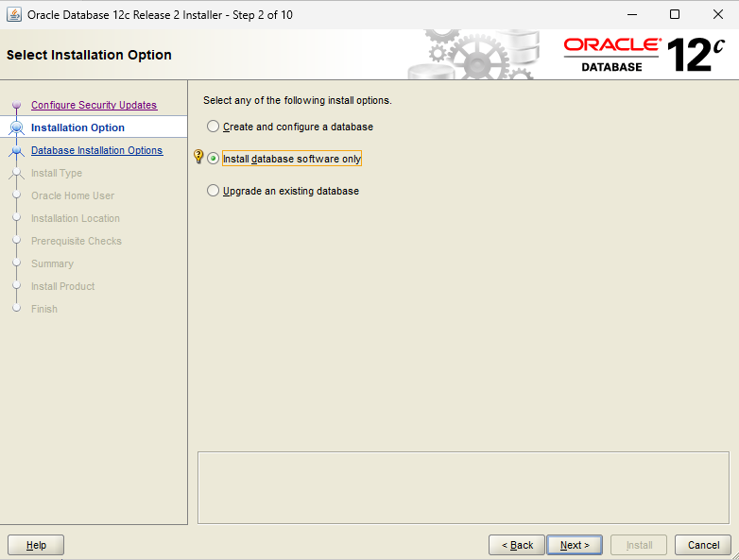The image size is (739, 560).
Task: Click Oracle Home User step text
Action: (x=73, y=195)
